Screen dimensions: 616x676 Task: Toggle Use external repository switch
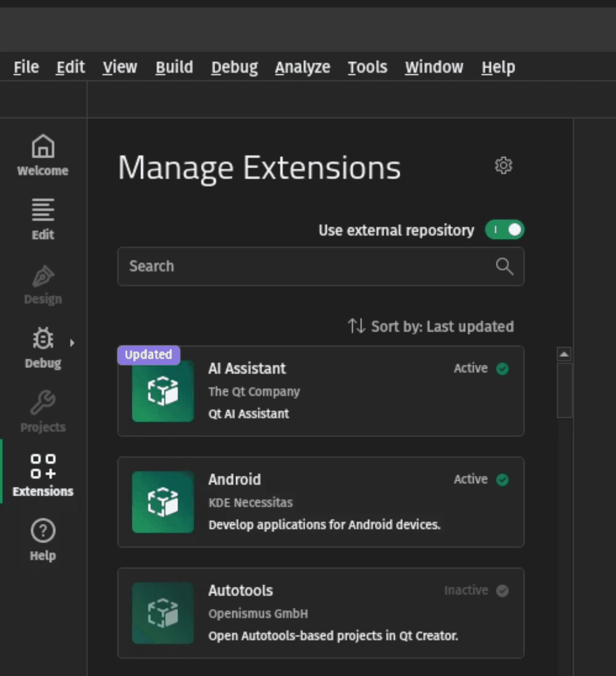[504, 230]
